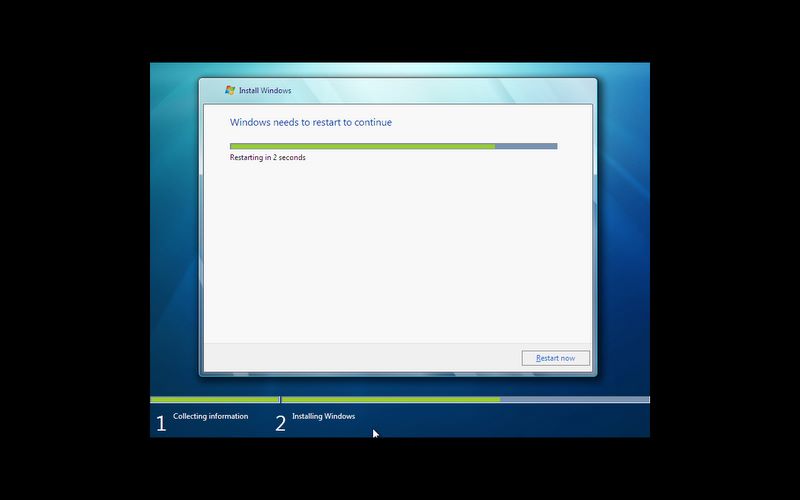Image resolution: width=800 pixels, height=500 pixels.
Task: Click the Installing Windows stage progress bar
Action: pyautogui.click(x=466, y=399)
